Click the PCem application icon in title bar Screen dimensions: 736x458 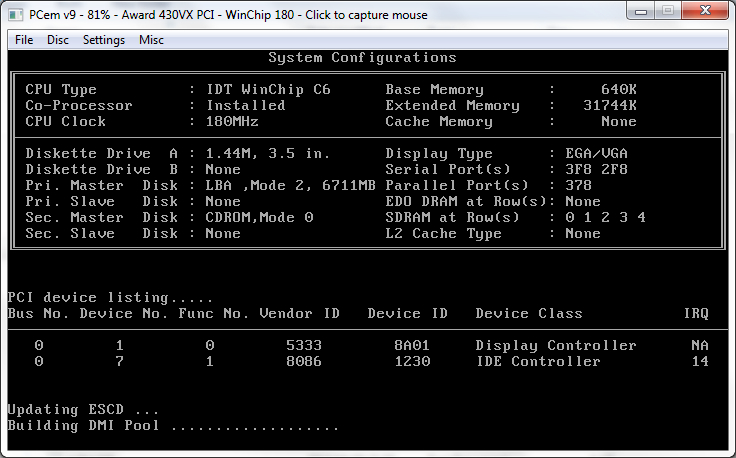[x=16, y=15]
